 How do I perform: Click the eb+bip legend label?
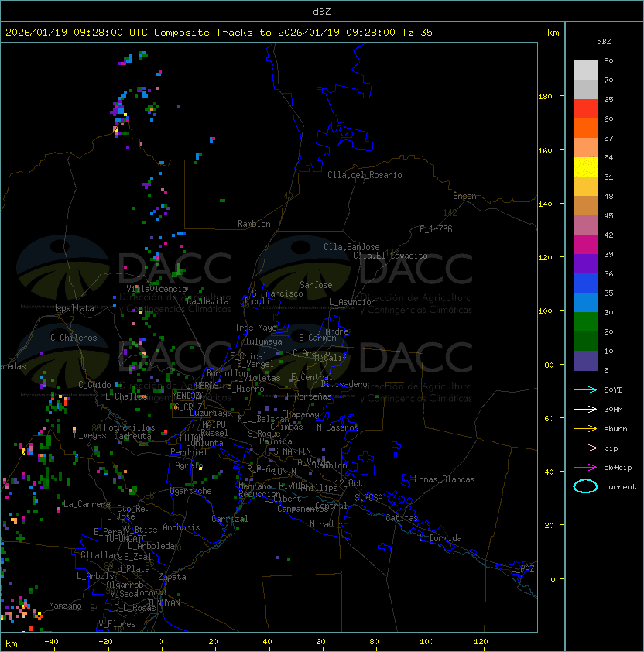pyautogui.click(x=618, y=468)
